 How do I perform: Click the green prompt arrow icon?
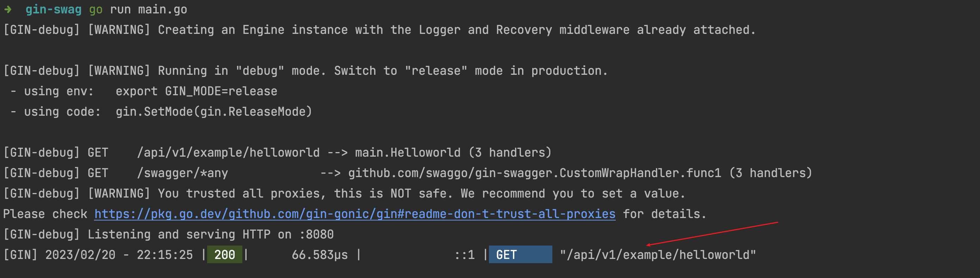[x=8, y=10]
